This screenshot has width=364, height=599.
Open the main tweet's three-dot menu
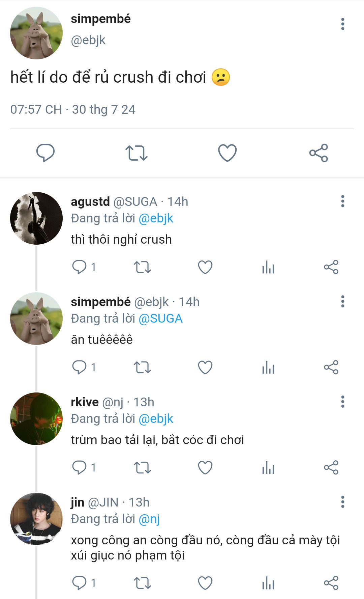[342, 24]
